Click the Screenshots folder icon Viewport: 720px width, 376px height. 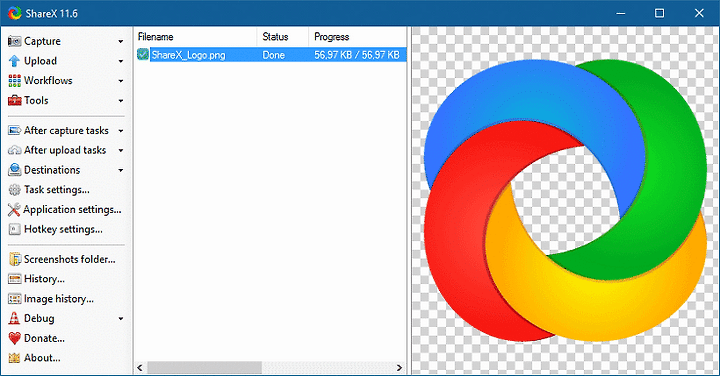pos(15,259)
